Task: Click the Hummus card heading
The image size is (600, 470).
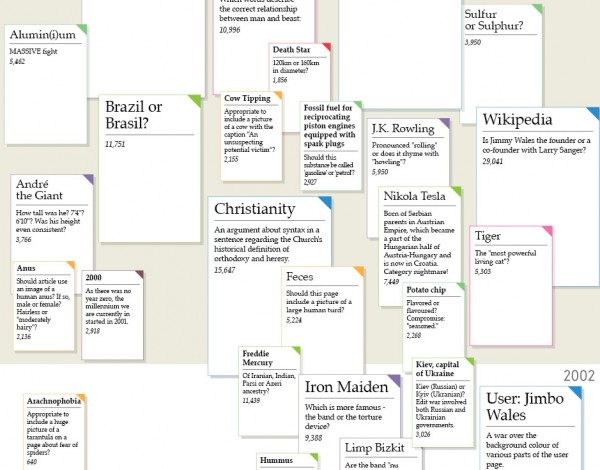Action: (276, 460)
